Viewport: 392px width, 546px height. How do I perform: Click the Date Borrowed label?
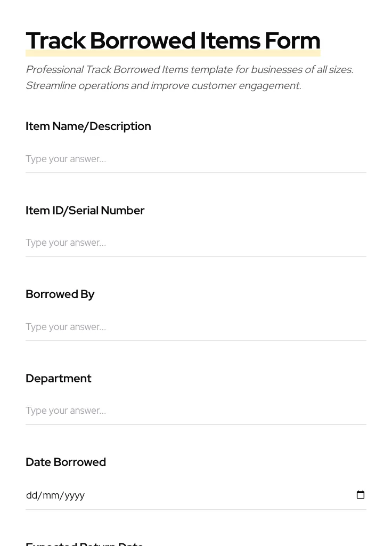coord(66,462)
